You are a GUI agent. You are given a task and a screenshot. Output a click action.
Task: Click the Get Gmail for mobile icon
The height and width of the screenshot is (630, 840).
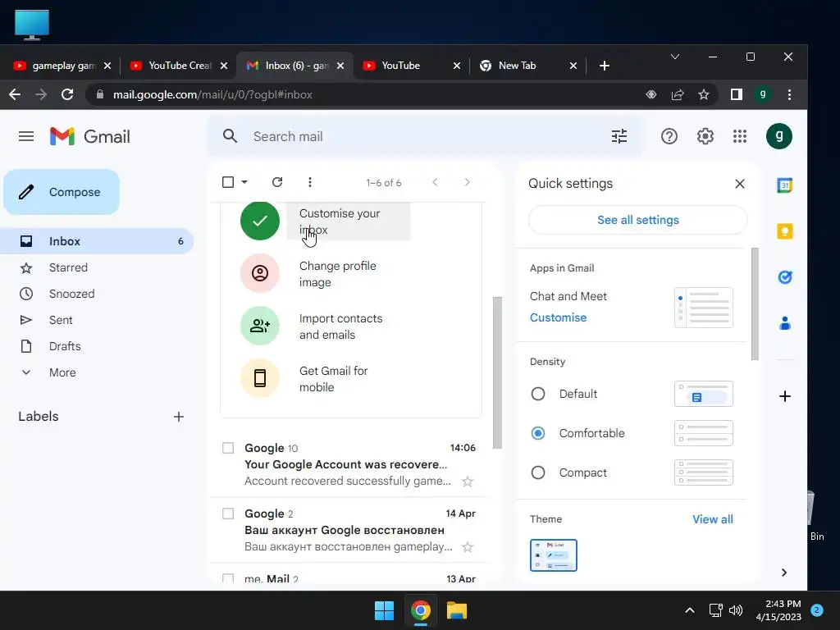pyautogui.click(x=260, y=378)
